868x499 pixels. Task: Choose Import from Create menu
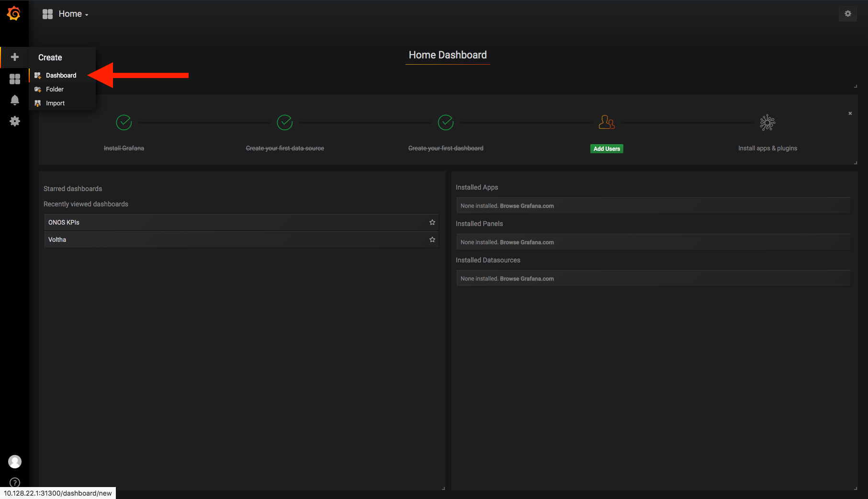[x=62, y=103]
